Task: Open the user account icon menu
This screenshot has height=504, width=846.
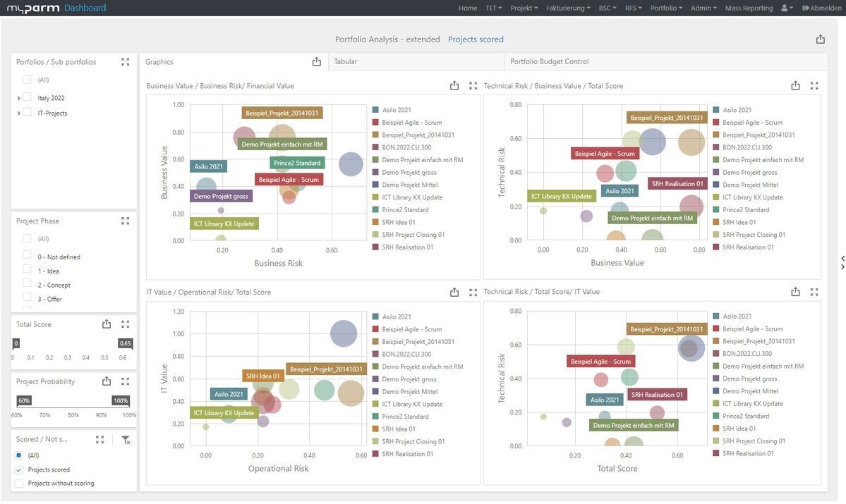Action: pyautogui.click(x=787, y=8)
